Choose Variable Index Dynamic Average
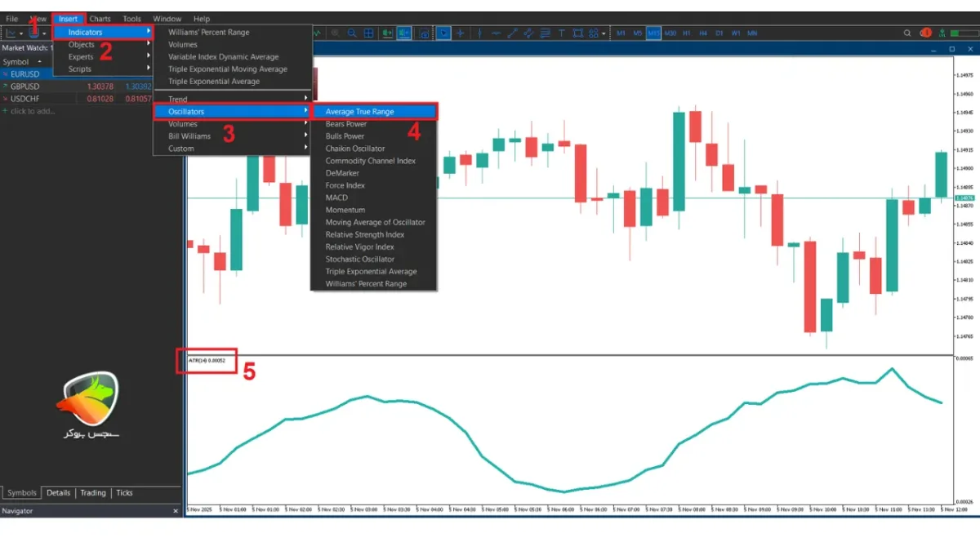This screenshot has height=551, width=980. coord(233,57)
